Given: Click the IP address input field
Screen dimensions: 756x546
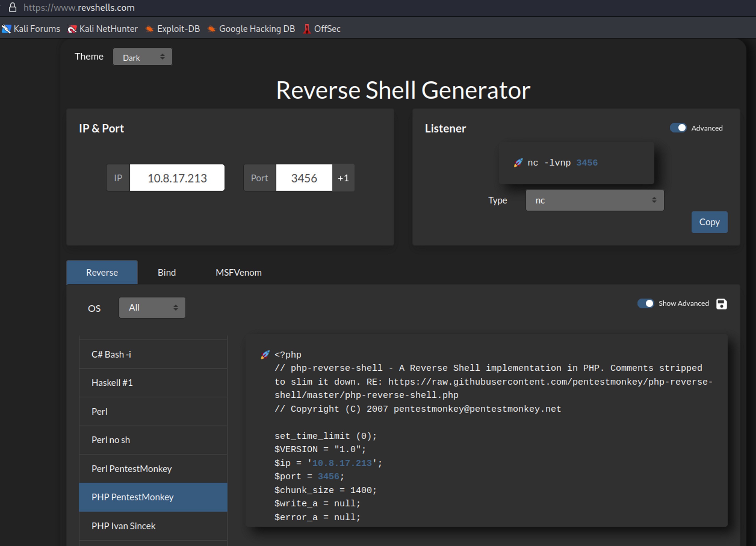Looking at the screenshot, I should pyautogui.click(x=177, y=178).
